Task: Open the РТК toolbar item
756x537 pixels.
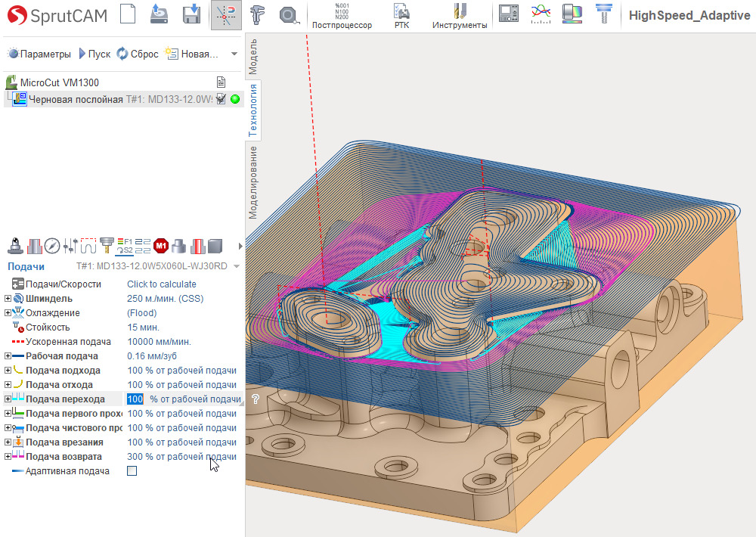Action: pos(401,15)
